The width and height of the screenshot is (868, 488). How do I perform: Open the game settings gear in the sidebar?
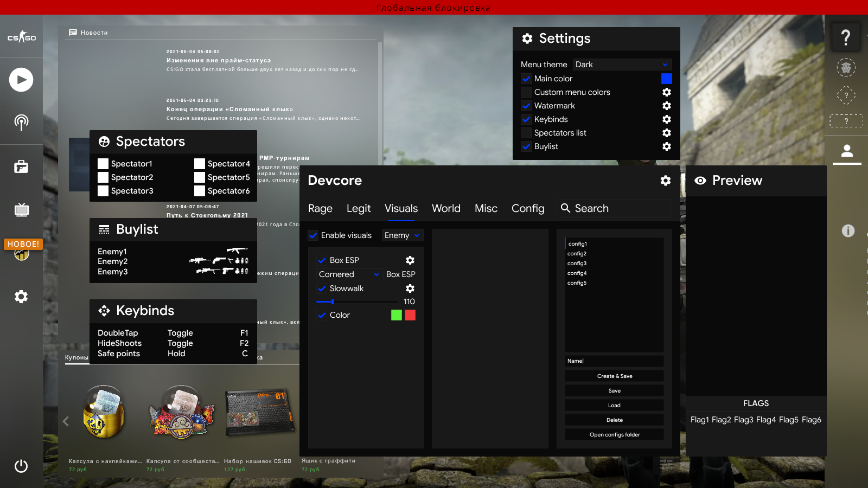[x=21, y=297]
